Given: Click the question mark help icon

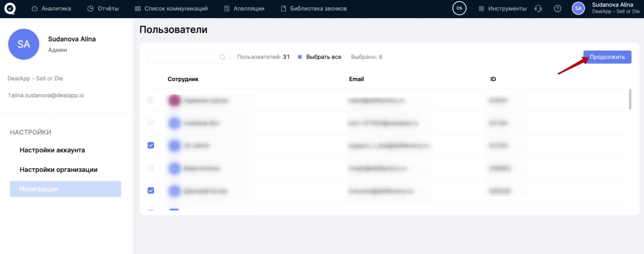Looking at the screenshot, I should coord(557,9).
